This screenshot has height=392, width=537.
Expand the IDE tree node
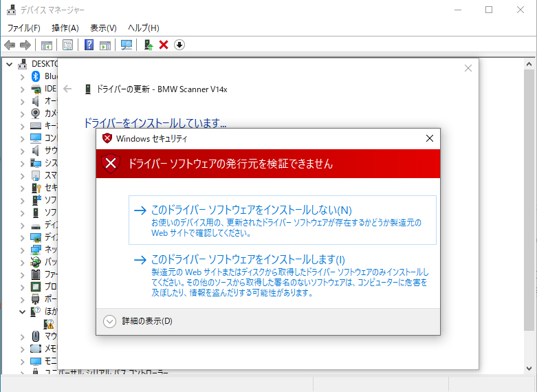[x=22, y=89]
